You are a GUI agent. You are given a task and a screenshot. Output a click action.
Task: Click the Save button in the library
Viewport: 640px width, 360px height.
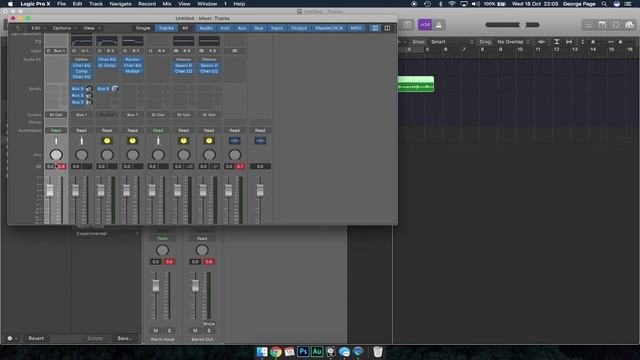click(124, 338)
